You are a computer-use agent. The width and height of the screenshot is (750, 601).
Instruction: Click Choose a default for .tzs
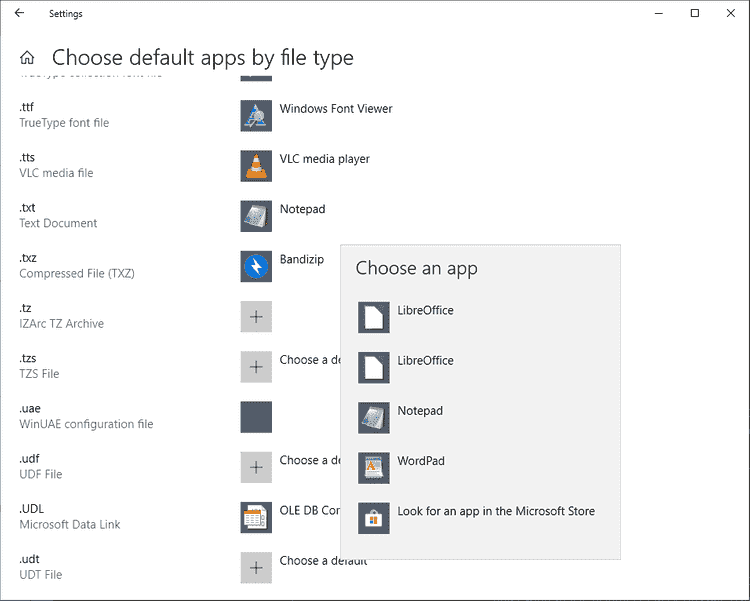click(310, 359)
